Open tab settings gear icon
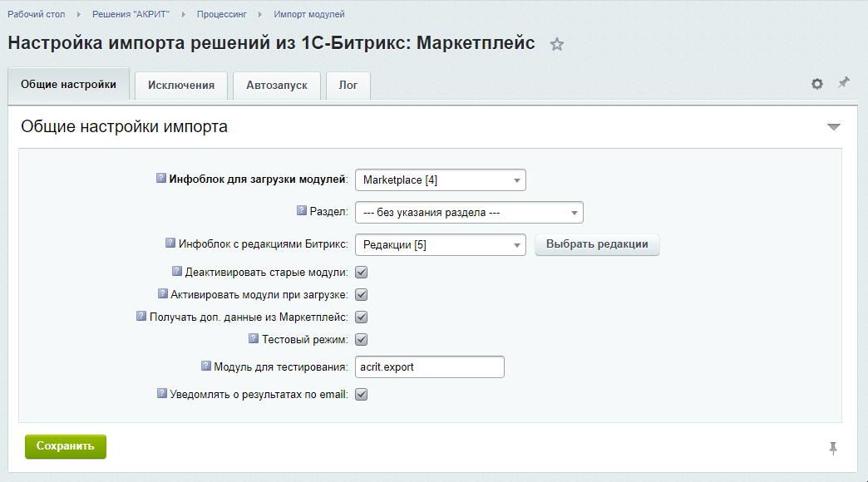This screenshot has width=868, height=482. click(x=817, y=84)
